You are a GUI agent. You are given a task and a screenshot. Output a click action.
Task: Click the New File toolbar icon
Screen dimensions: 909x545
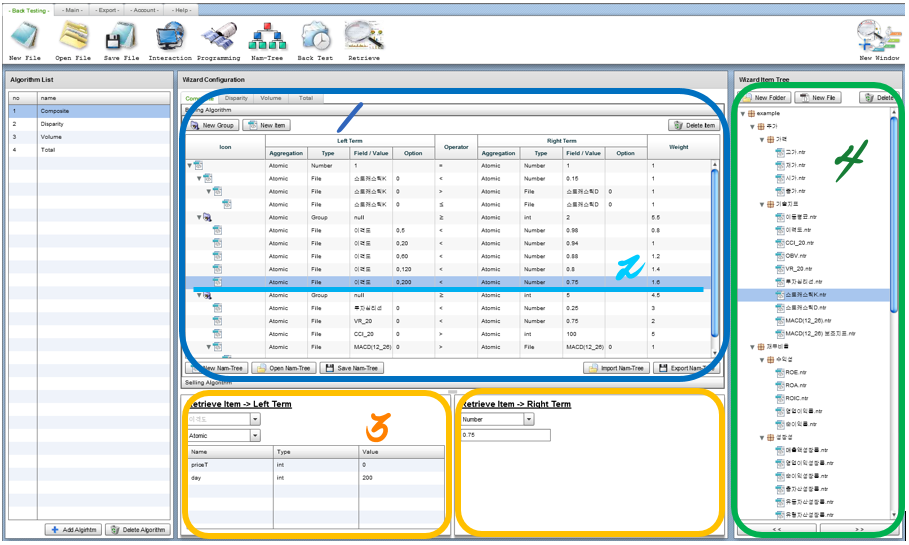click(x=26, y=37)
